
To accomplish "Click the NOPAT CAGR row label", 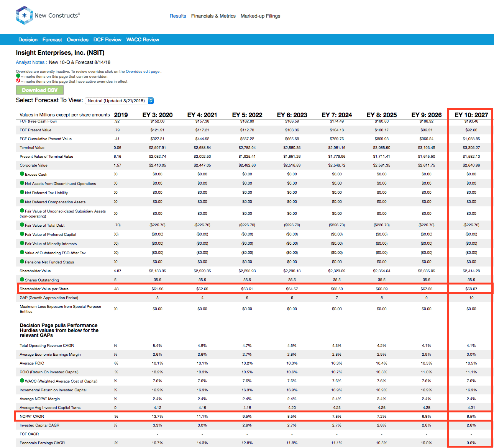I will tap(32, 417).
